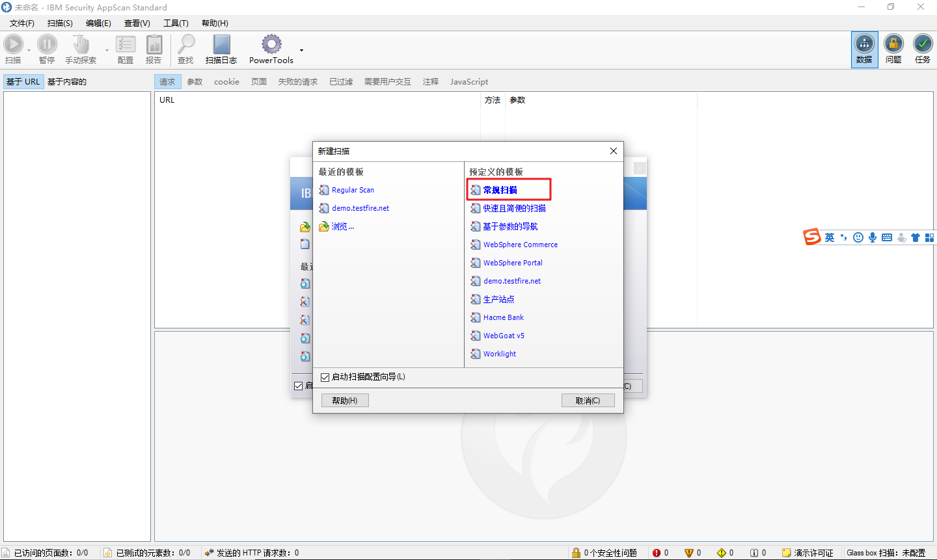This screenshot has width=937, height=560.
Task: Expand the 扫描 button dropdown arrow
Action: click(x=29, y=50)
